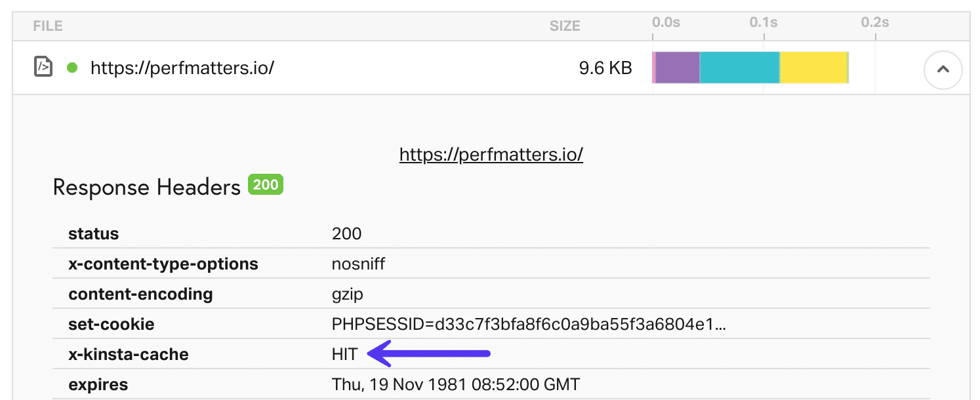Select the SIZE column header
This screenshot has height=400, width=980.
pyautogui.click(x=565, y=26)
